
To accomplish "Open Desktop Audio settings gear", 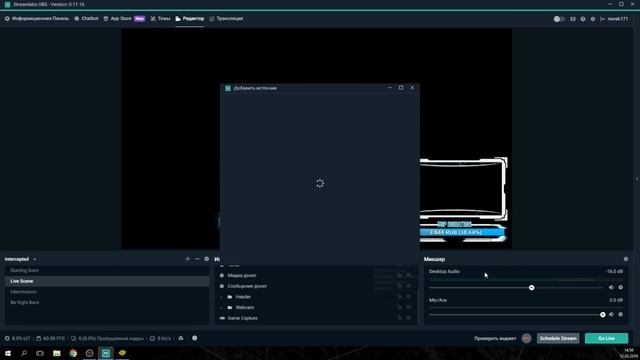I will pyautogui.click(x=620, y=288).
